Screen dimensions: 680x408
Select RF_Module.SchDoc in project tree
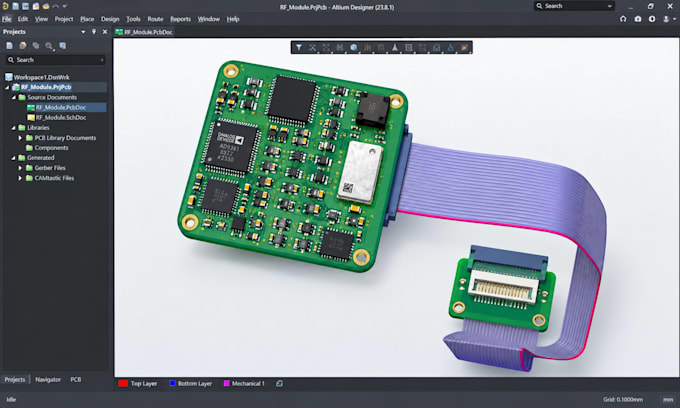(x=61, y=118)
